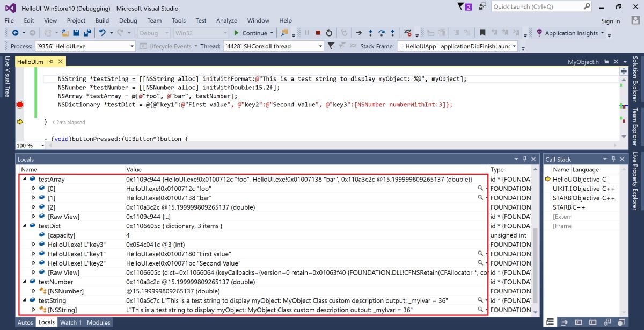
Task: Click the Restart debugging icon
Action: point(329,33)
